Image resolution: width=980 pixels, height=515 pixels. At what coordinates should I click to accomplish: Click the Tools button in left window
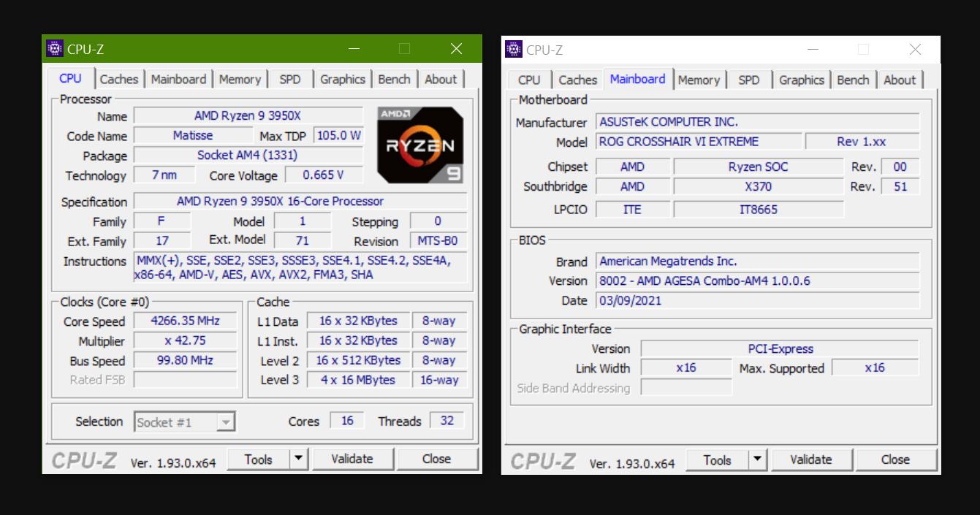coord(259,459)
